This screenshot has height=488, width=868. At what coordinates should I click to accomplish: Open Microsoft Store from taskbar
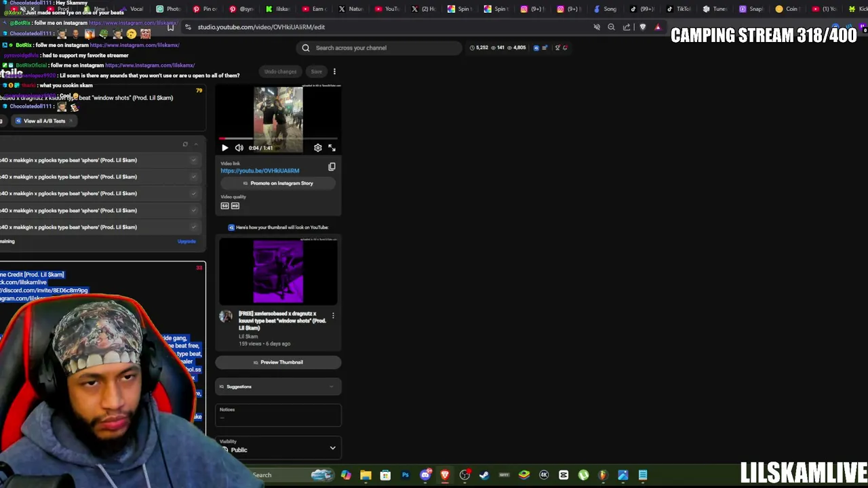[x=385, y=475]
